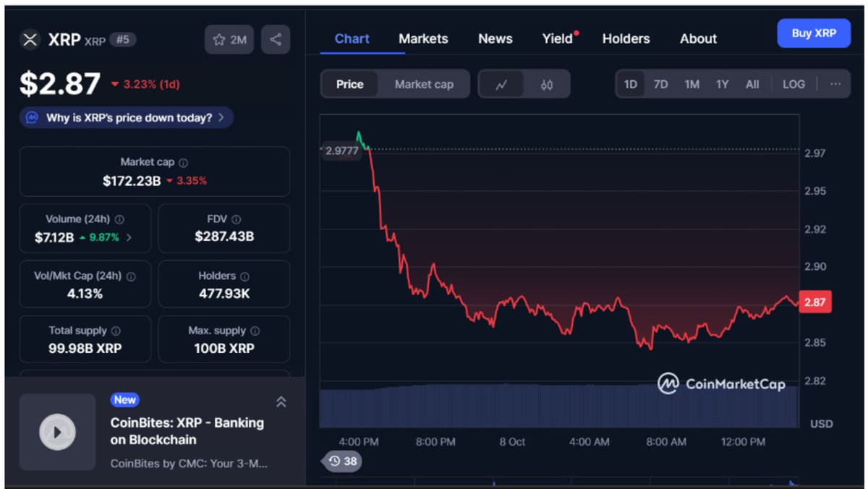Select the line chart icon

[x=501, y=85]
